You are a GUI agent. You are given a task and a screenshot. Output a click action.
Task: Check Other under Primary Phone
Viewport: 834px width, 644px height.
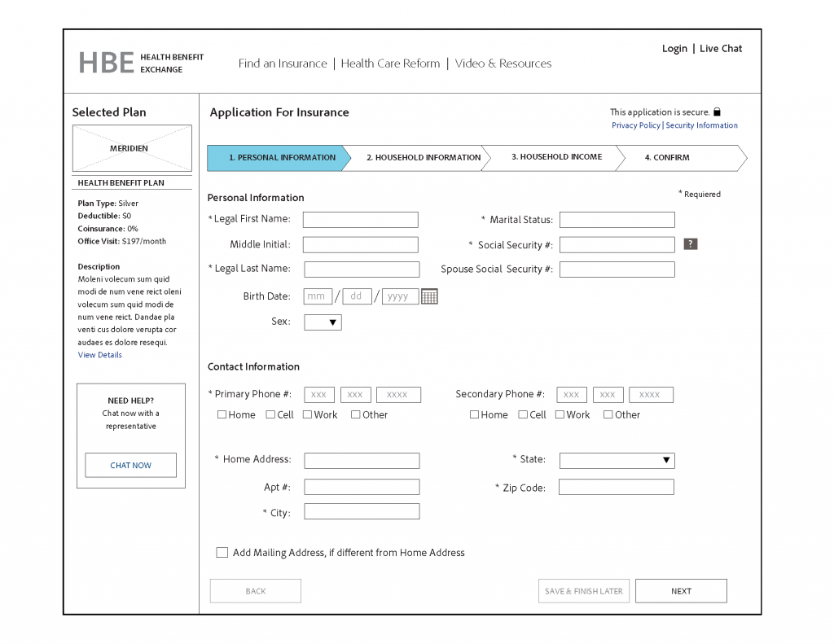coord(355,414)
